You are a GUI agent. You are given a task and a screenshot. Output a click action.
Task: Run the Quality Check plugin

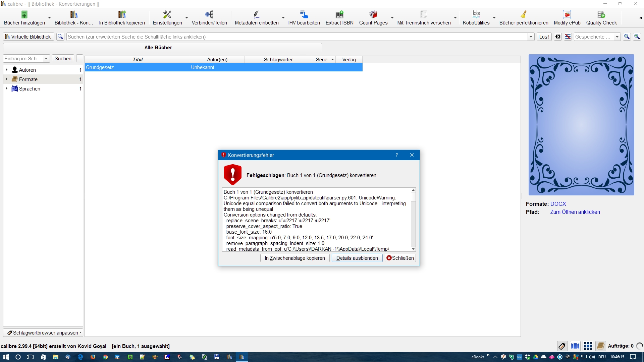click(x=601, y=15)
